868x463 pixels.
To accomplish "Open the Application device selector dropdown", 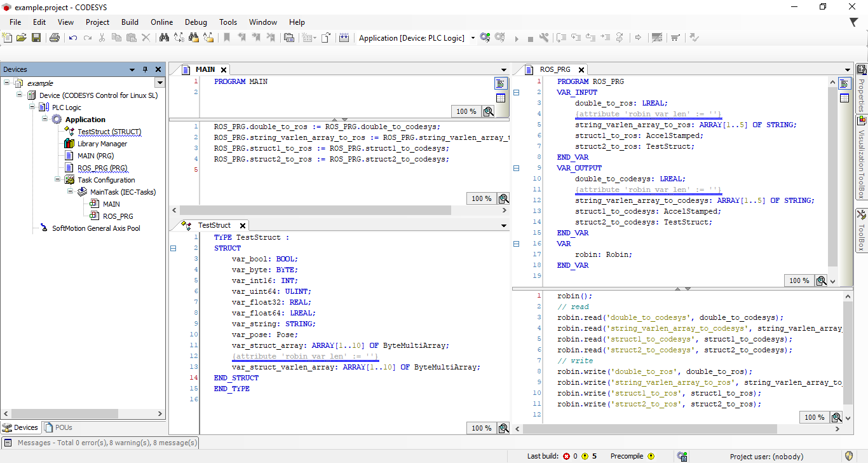I will tap(473, 38).
